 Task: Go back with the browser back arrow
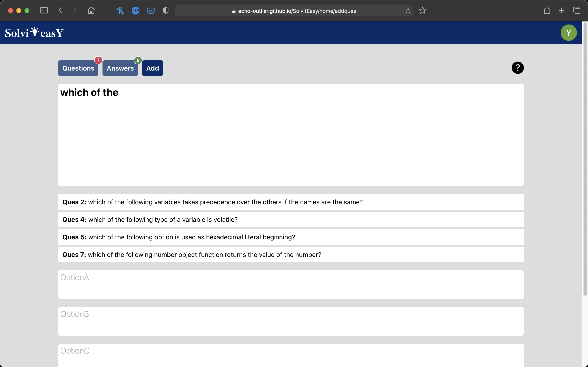pyautogui.click(x=60, y=10)
